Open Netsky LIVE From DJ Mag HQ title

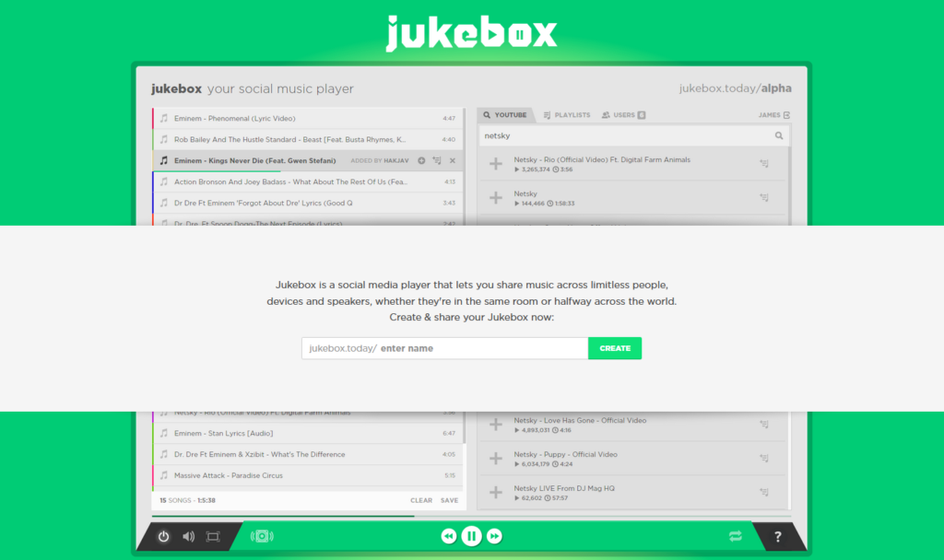[564, 488]
